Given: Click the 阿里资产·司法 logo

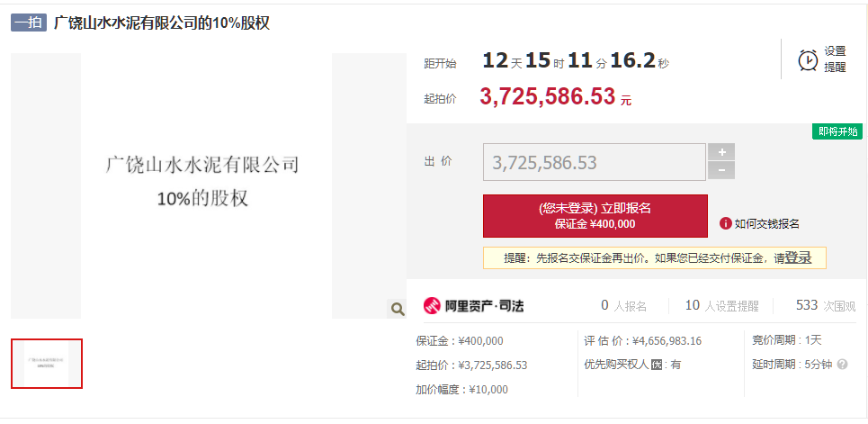Looking at the screenshot, I should (x=473, y=306).
